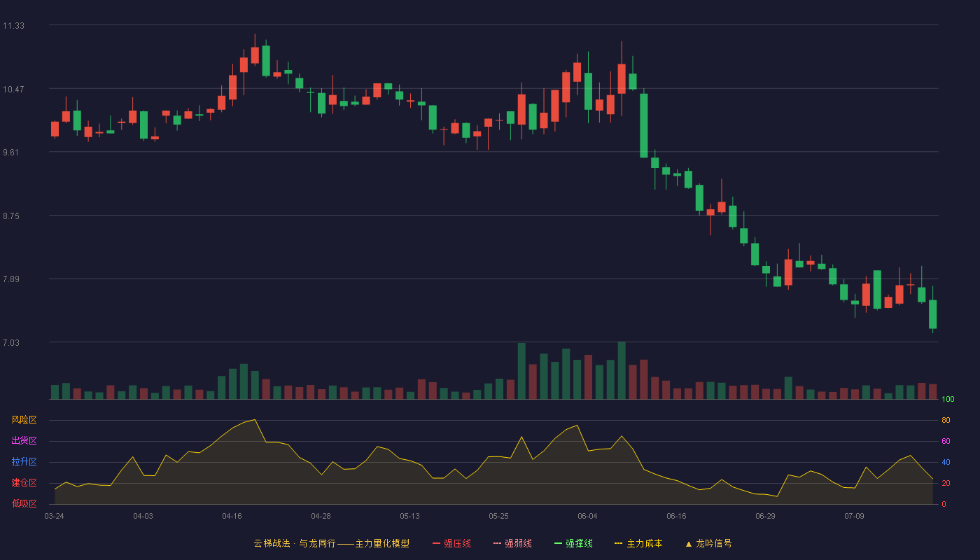Click the 低吸区 zone label
This screenshot has height=560, width=980.
24,504
